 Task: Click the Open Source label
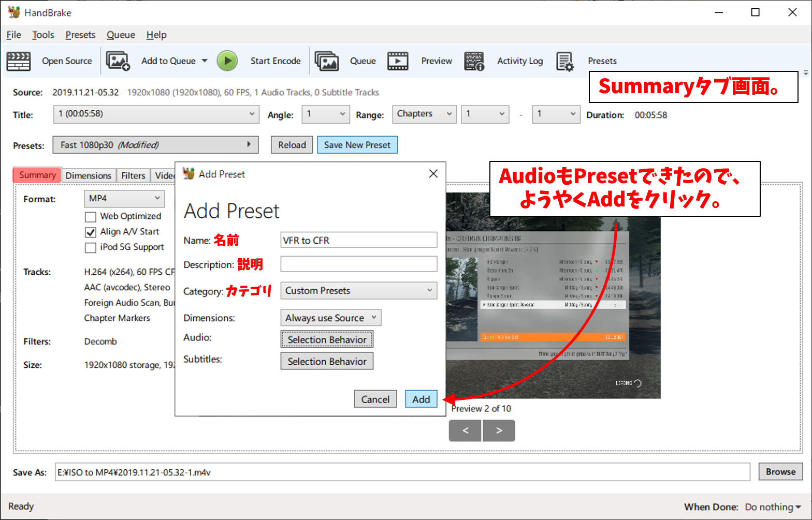click(67, 61)
